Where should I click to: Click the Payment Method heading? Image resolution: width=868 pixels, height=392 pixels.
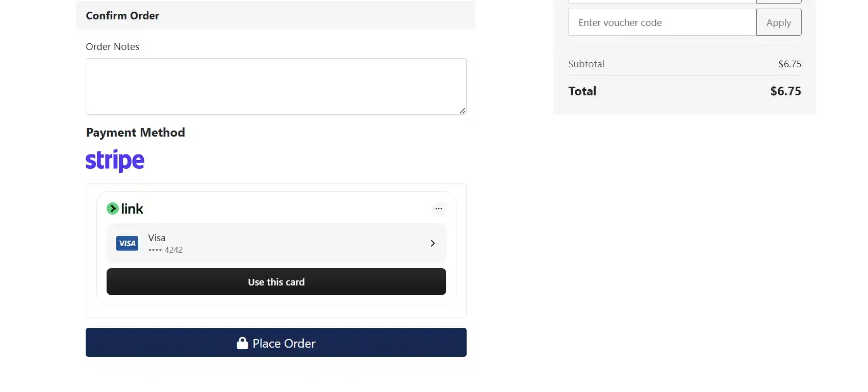point(135,133)
